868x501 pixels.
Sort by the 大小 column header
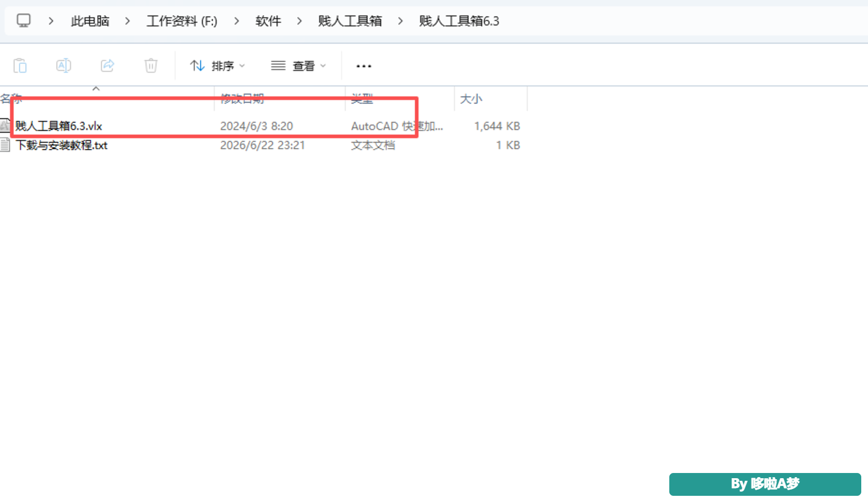[x=471, y=99]
